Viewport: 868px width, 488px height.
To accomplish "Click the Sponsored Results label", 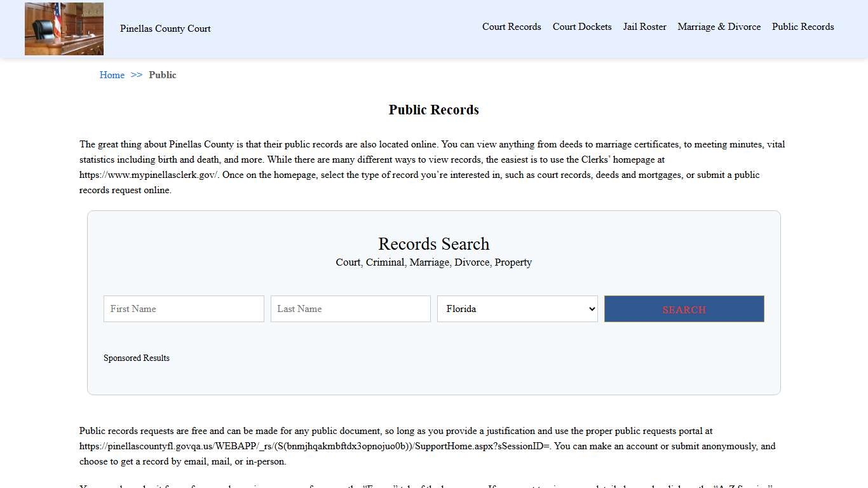I will click(x=136, y=358).
